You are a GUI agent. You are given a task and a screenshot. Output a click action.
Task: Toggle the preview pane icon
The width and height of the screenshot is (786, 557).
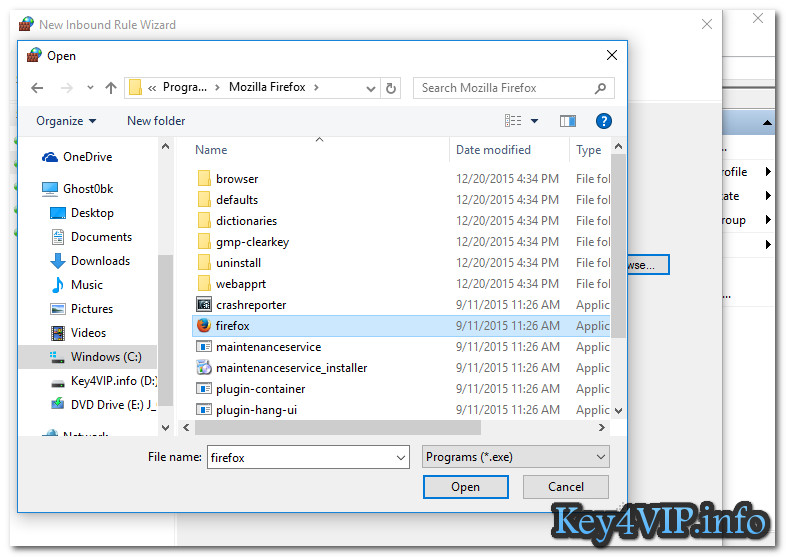point(567,121)
